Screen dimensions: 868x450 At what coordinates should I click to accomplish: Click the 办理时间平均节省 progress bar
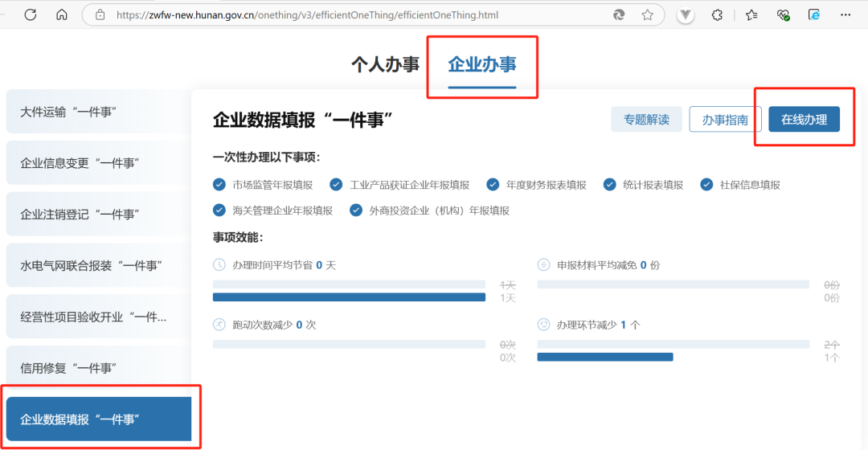click(x=349, y=297)
